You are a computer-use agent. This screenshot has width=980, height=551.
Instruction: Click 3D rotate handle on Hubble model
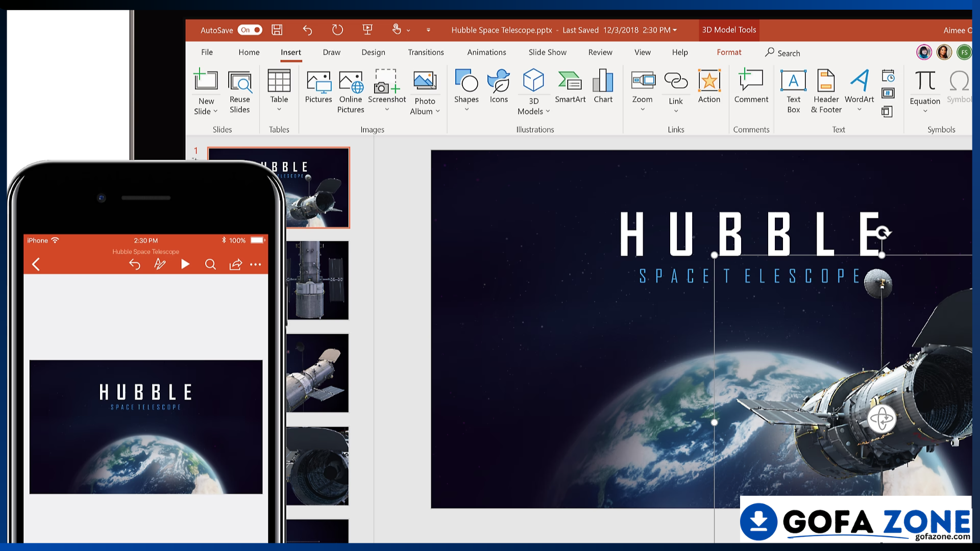click(x=881, y=419)
